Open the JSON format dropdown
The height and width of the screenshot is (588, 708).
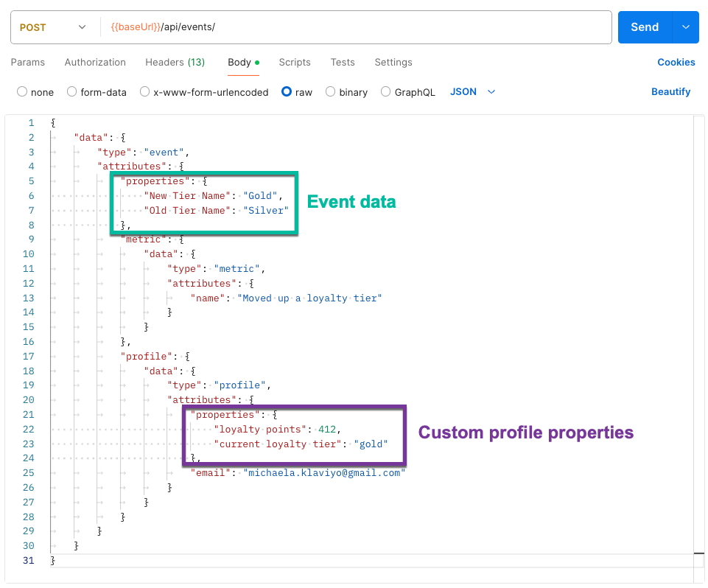[x=472, y=91]
